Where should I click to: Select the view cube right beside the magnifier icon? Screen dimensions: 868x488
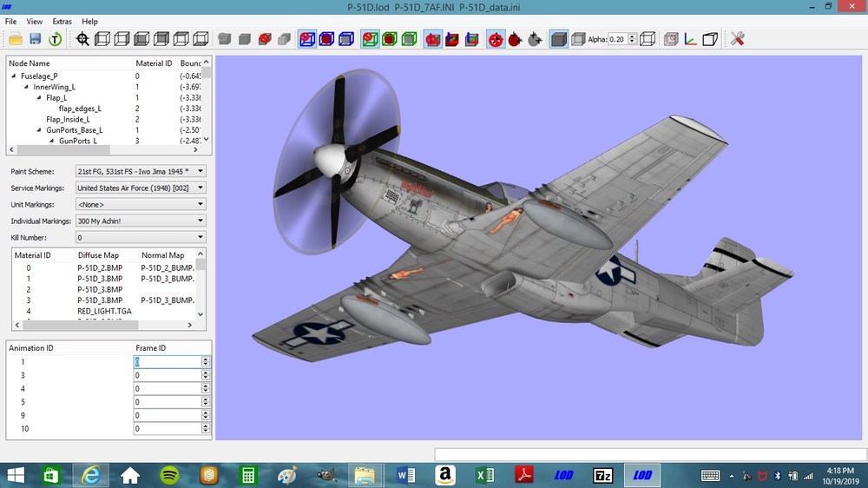click(x=102, y=39)
